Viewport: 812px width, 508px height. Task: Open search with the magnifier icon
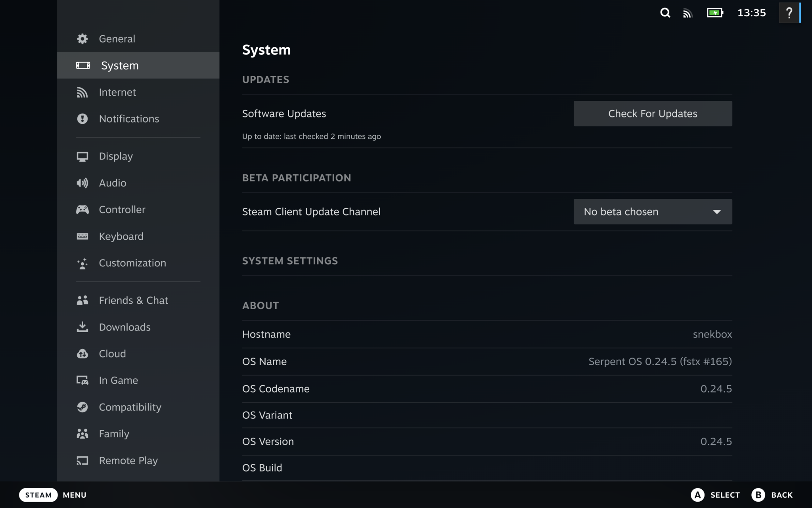tap(665, 13)
